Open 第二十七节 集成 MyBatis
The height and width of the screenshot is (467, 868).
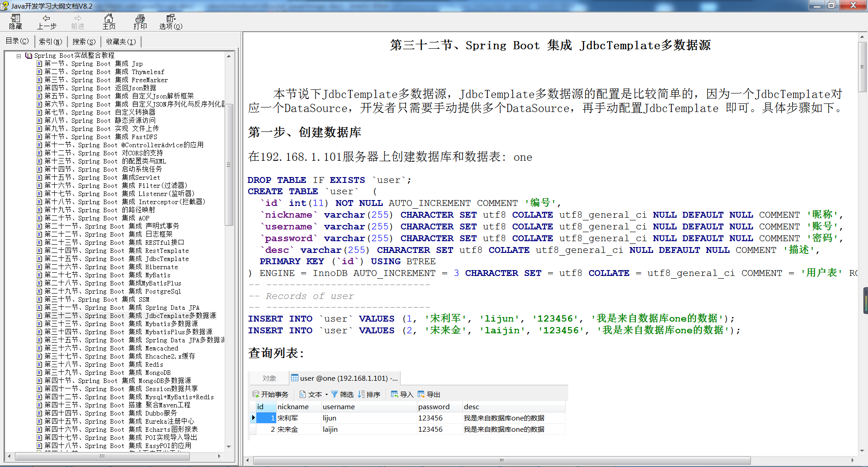tap(108, 275)
